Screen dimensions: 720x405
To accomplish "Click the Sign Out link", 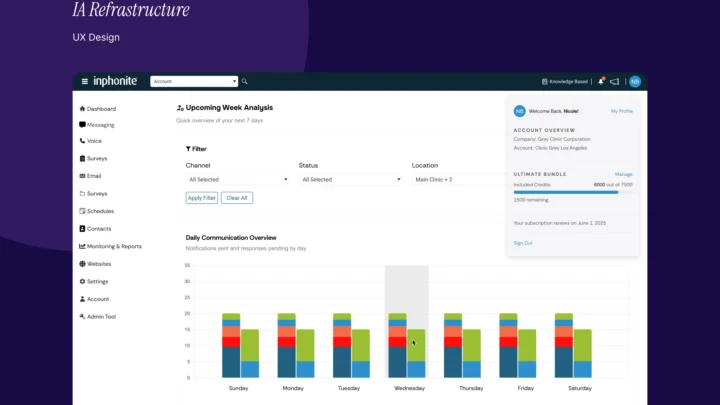I will (x=523, y=243).
